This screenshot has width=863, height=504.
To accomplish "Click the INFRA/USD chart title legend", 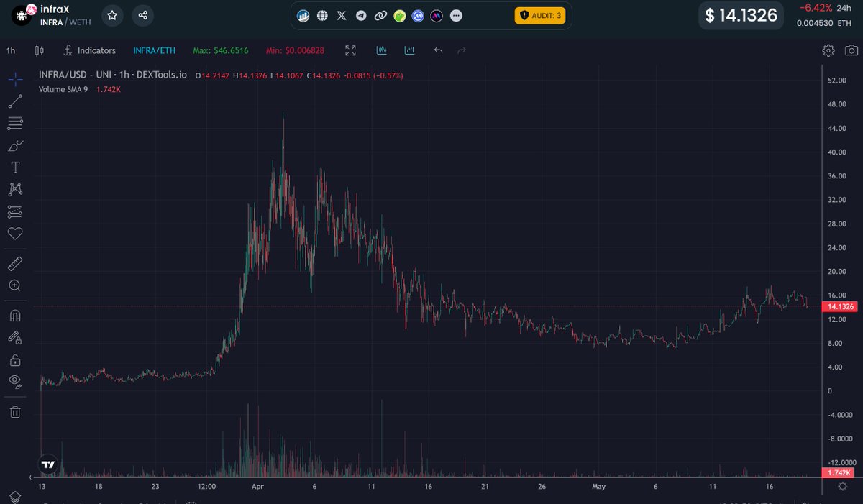I will (113, 75).
